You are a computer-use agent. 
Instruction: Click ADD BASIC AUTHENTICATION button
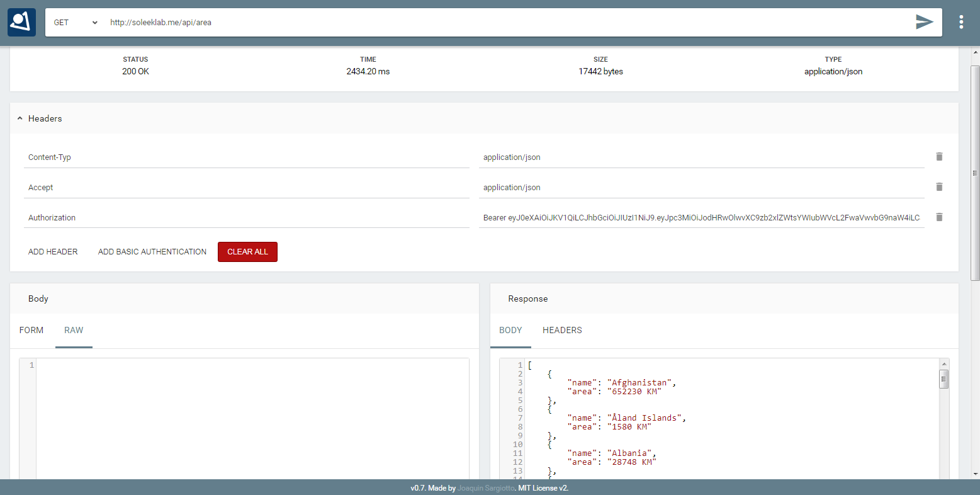point(152,252)
